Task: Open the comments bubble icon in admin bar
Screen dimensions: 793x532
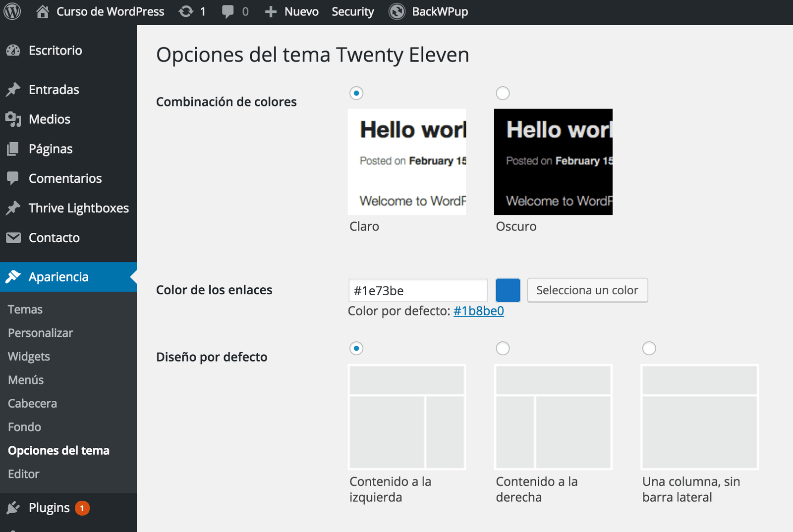Action: tap(227, 11)
